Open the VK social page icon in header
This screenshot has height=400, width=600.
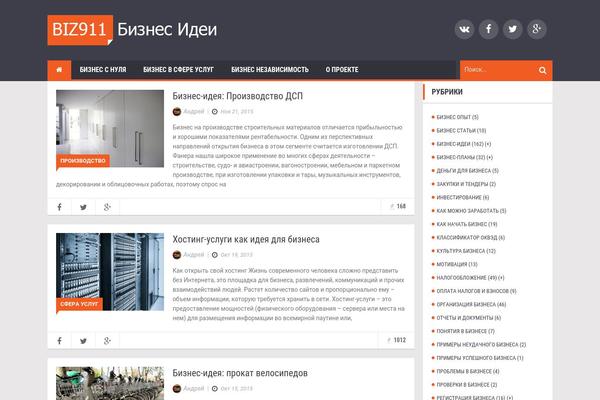click(464, 29)
